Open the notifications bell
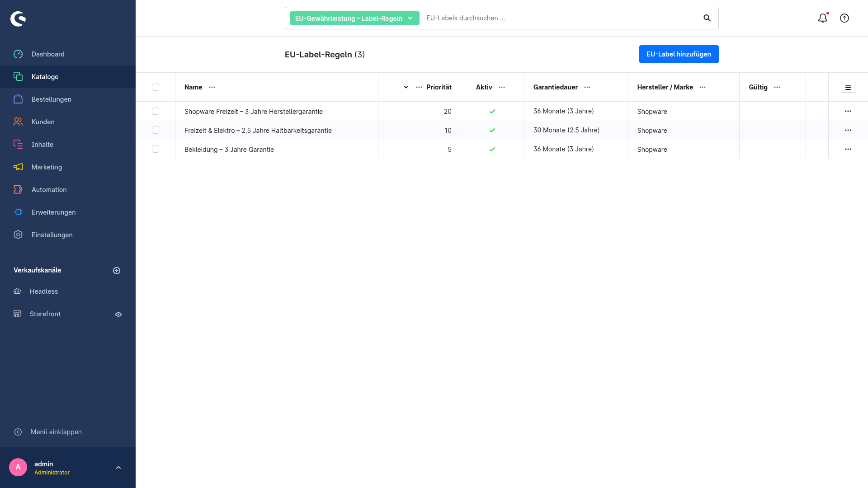Image resolution: width=868 pixels, height=488 pixels. point(823,18)
